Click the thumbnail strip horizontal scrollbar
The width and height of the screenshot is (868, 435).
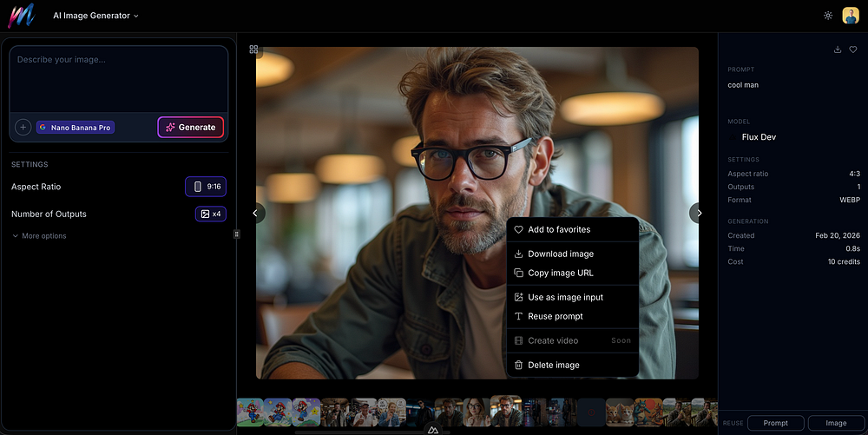372,432
